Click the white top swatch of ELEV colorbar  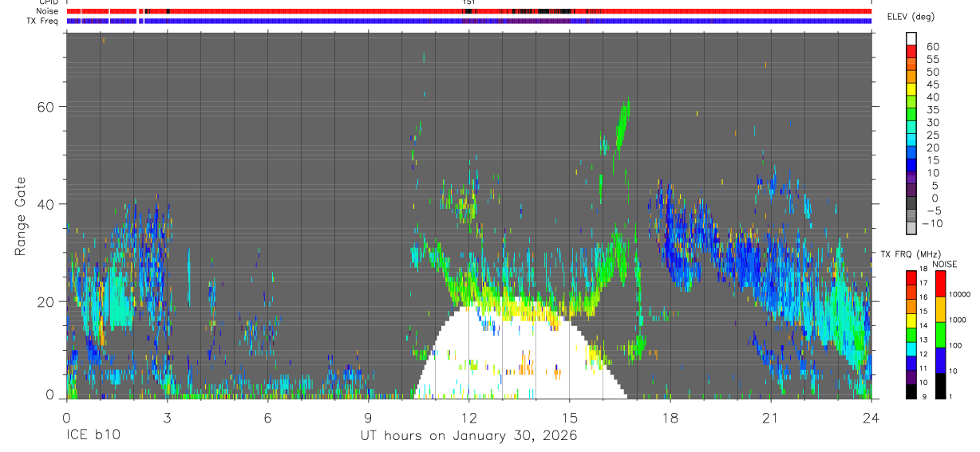(911, 37)
